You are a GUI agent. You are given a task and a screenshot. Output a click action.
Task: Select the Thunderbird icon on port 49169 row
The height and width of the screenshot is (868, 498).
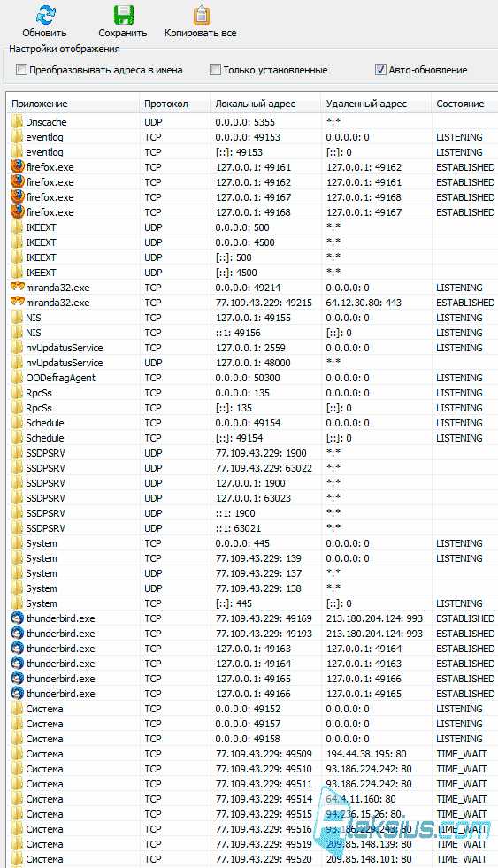18,618
